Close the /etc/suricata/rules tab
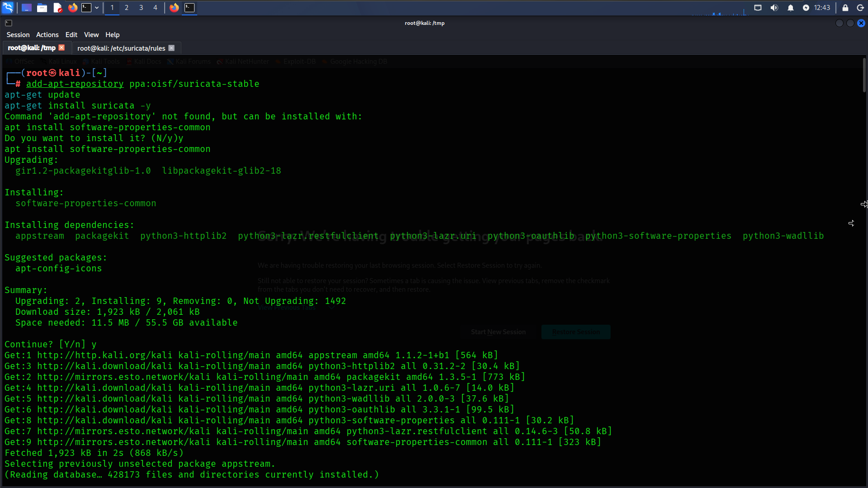This screenshot has height=488, width=868. 171,48
